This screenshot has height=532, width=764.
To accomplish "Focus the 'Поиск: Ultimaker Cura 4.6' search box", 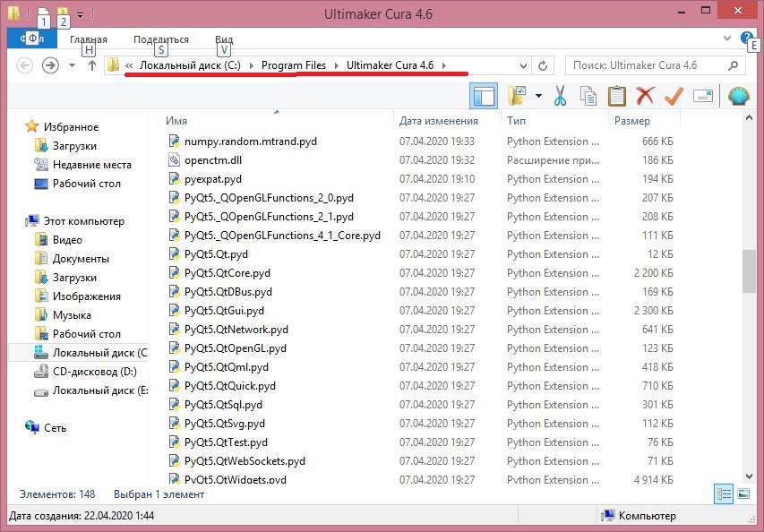I will point(656,65).
